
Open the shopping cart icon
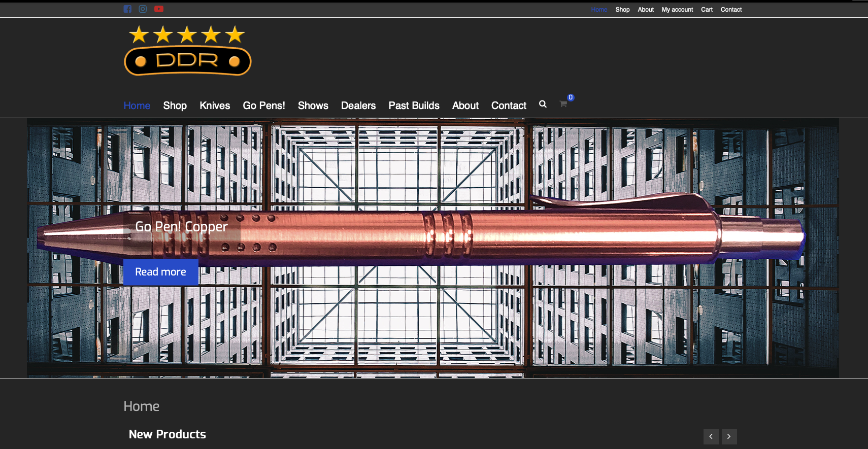click(x=563, y=104)
